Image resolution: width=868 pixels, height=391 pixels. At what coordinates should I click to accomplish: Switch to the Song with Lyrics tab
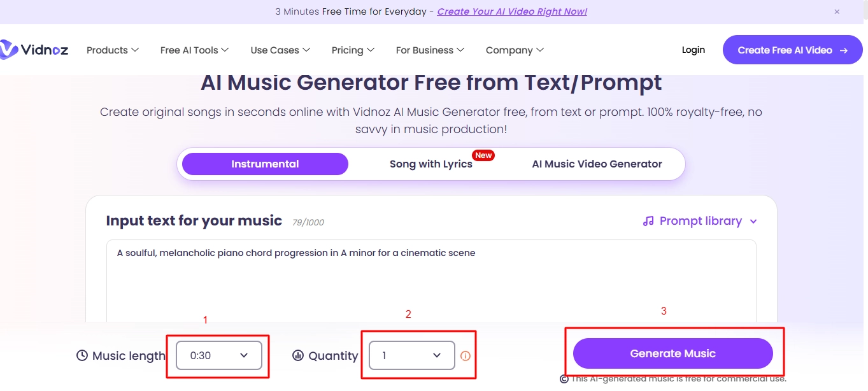pyautogui.click(x=430, y=164)
